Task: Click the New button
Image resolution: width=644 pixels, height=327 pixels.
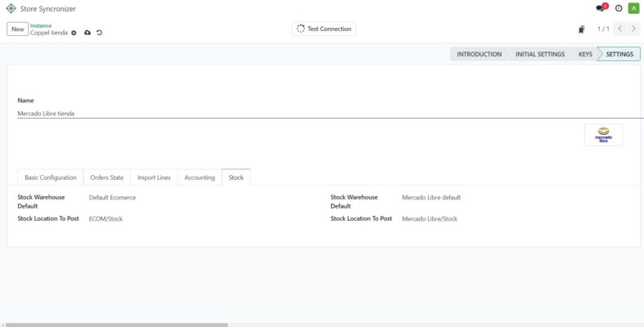Action: [18, 29]
